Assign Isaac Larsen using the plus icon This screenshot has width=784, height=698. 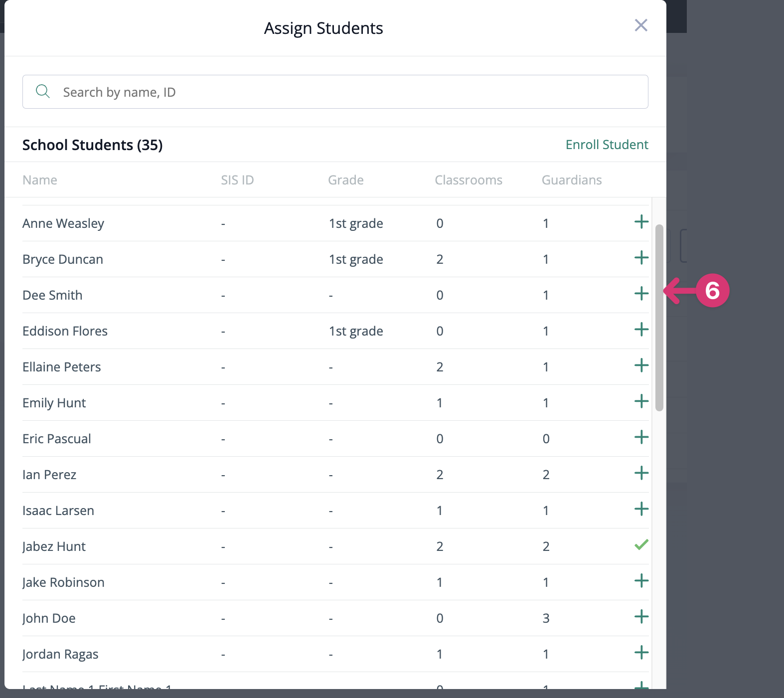click(x=641, y=509)
